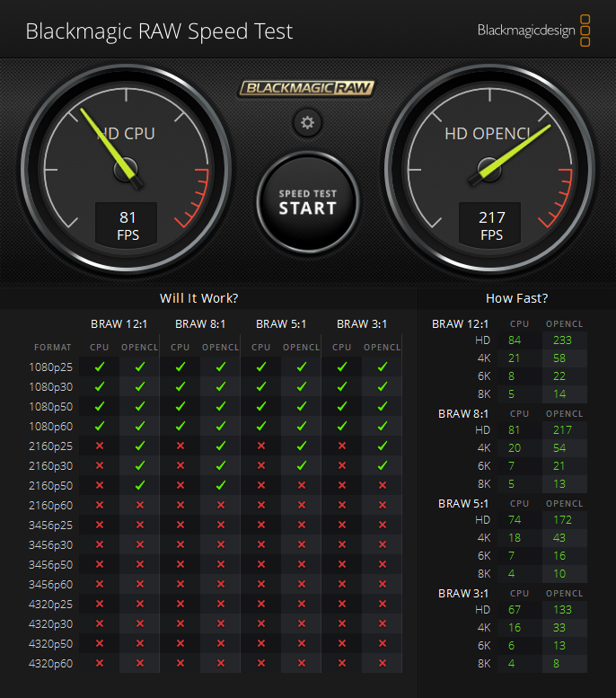This screenshot has height=698, width=616.
Task: Click the 2160p25 BRAW 12:1 CPU red cross
Action: pyautogui.click(x=100, y=446)
